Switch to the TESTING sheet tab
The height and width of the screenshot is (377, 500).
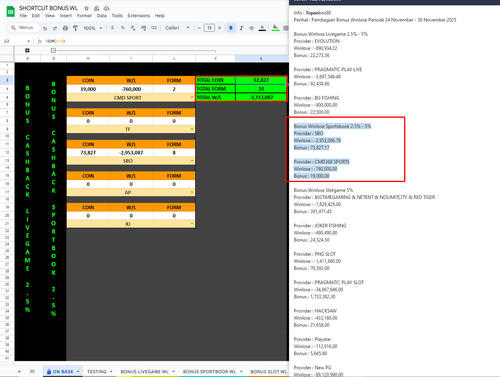[x=97, y=371]
